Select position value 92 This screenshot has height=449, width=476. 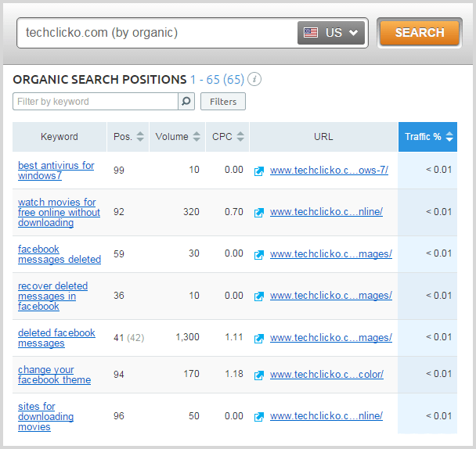click(x=119, y=212)
